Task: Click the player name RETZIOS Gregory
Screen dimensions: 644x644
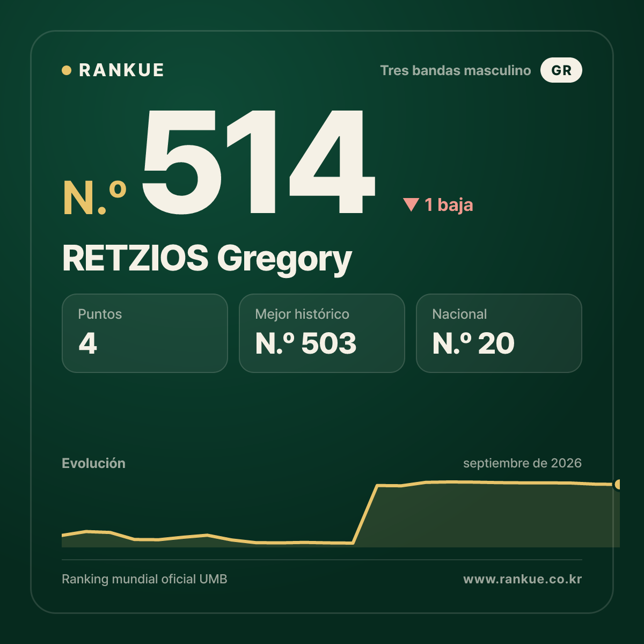Action: coord(207,259)
